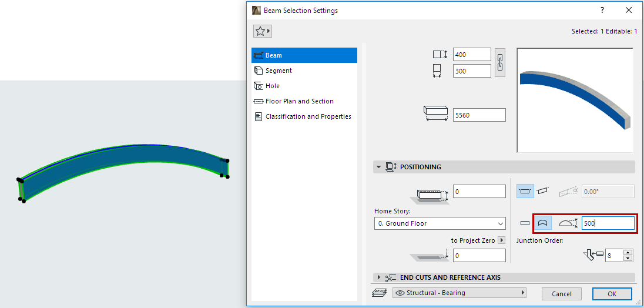Screen dimensions: 644x308
Task: Open the Home Story dropdown
Action: [440, 223]
